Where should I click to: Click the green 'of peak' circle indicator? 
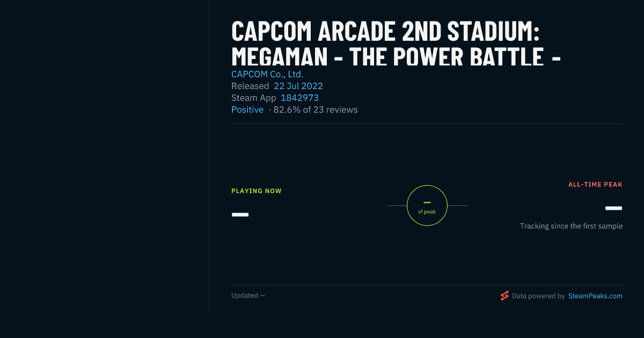[427, 205]
